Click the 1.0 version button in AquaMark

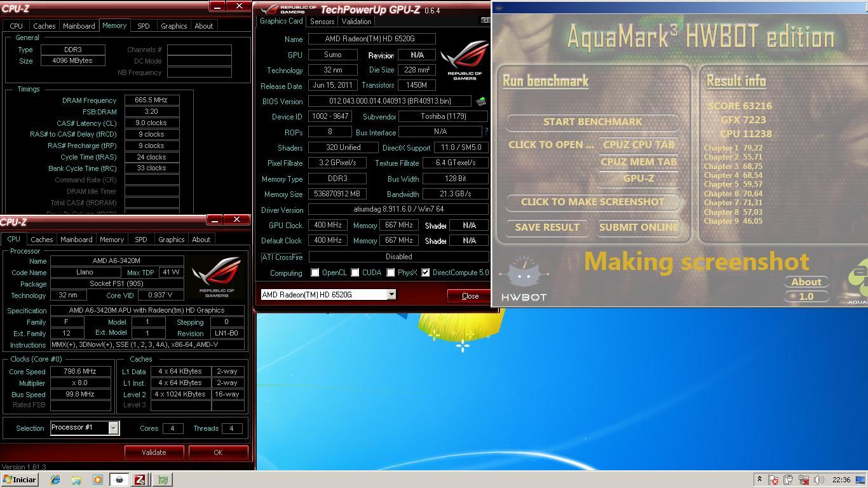pos(806,296)
